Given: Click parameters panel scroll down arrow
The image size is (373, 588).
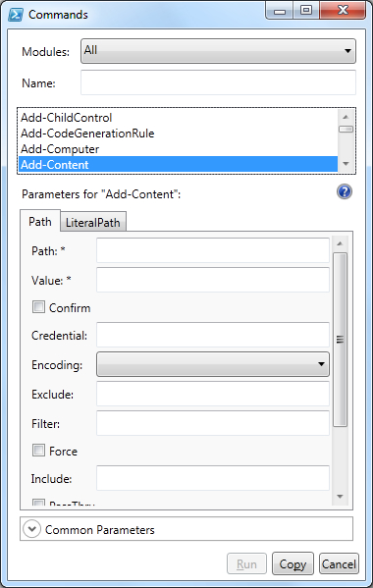Looking at the screenshot, I should 340,497.
